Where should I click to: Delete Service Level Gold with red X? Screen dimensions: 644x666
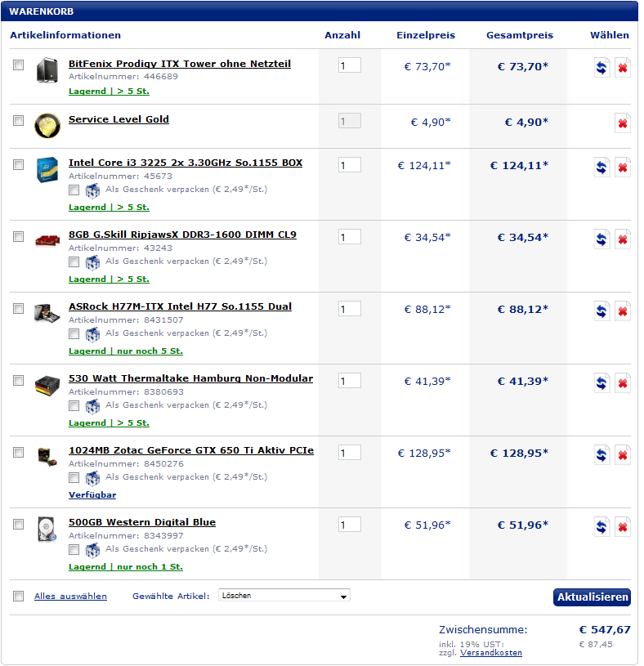(622, 123)
